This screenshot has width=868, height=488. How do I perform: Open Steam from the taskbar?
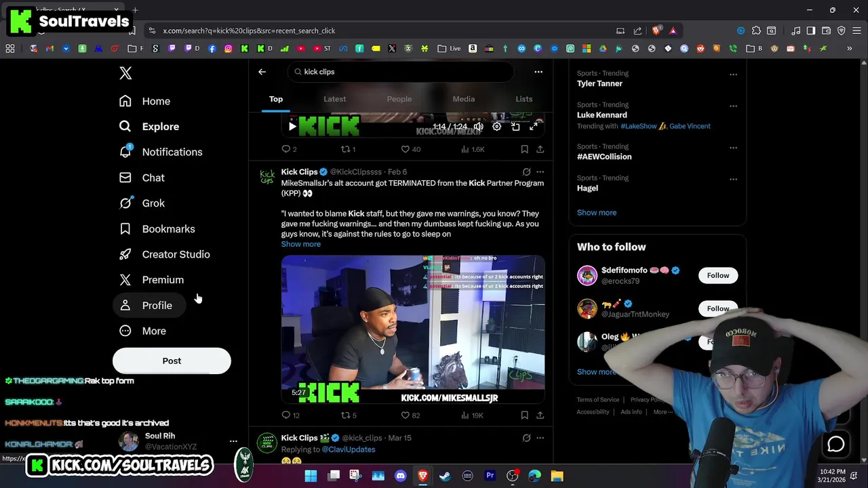[445, 476]
